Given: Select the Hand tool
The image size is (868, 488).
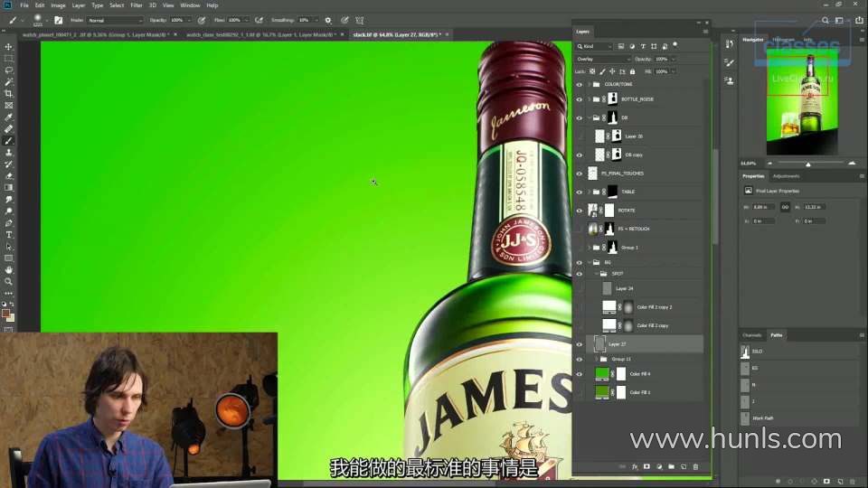Looking at the screenshot, I should [9, 270].
